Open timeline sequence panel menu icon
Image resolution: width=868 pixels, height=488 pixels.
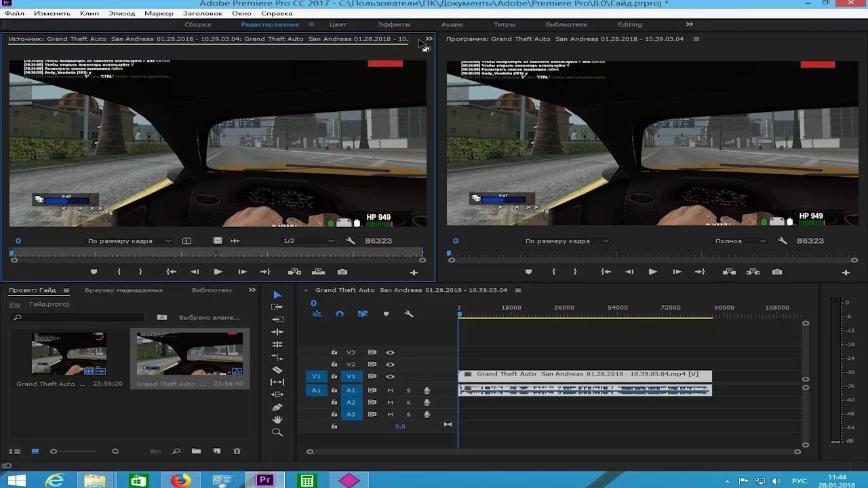pos(518,290)
